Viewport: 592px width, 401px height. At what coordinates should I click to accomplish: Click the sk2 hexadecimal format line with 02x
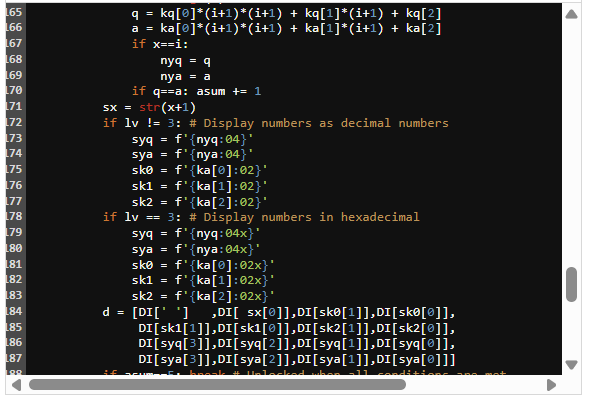203,296
